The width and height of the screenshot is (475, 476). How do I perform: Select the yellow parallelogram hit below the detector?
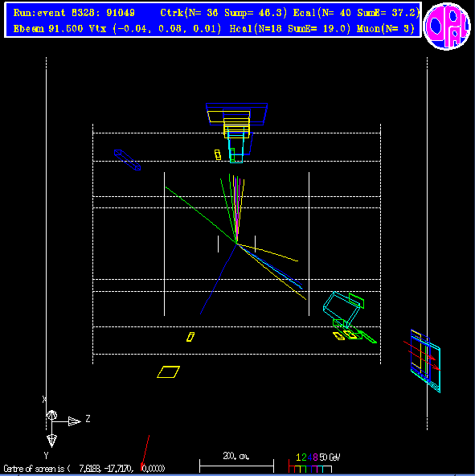[x=169, y=371]
